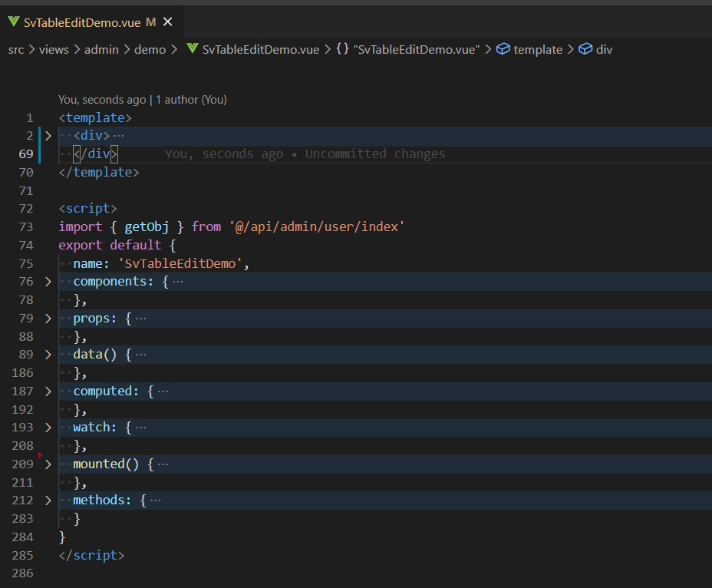Click the ellipsis after 'components: {'

(x=177, y=282)
